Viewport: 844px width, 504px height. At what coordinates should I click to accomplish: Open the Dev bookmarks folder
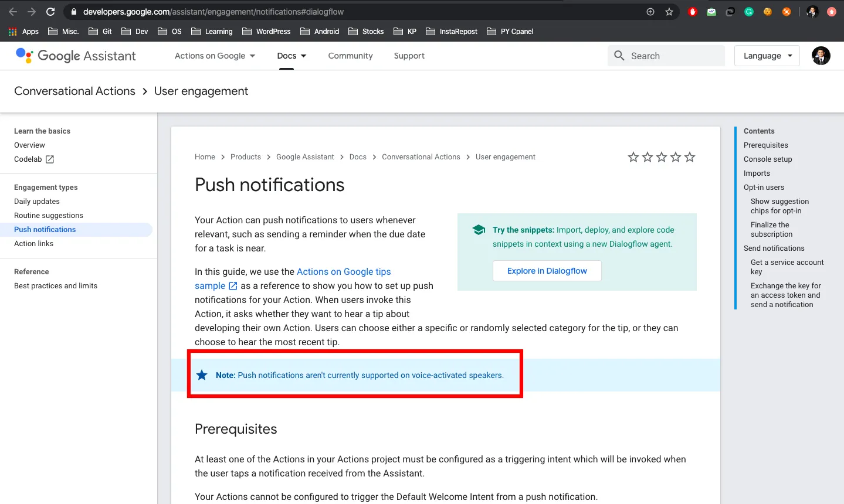(135, 32)
